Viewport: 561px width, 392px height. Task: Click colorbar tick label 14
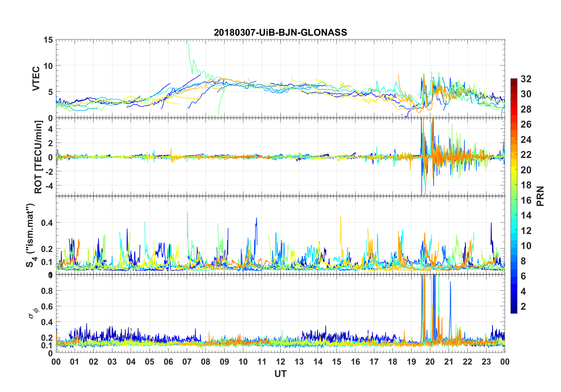(x=526, y=215)
